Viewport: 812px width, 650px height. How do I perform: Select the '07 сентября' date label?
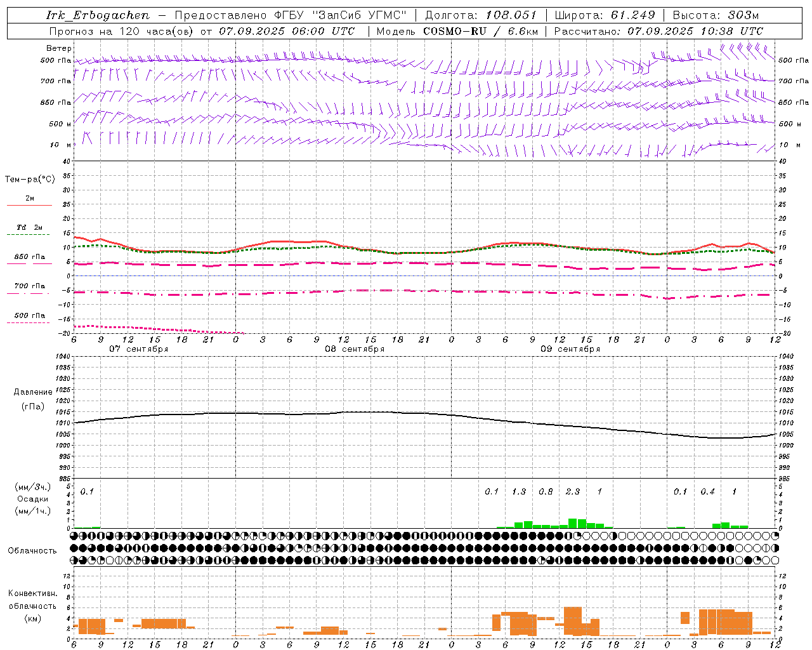point(138,349)
